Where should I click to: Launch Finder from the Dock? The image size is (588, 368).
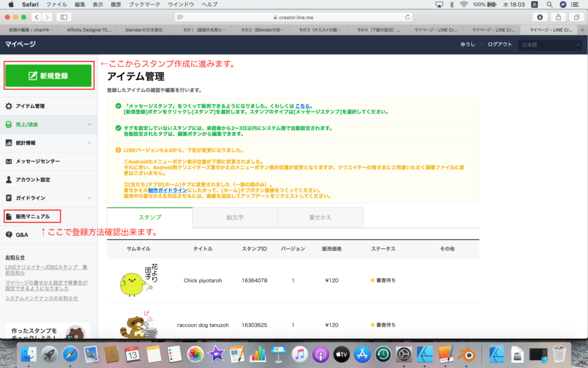28,354
